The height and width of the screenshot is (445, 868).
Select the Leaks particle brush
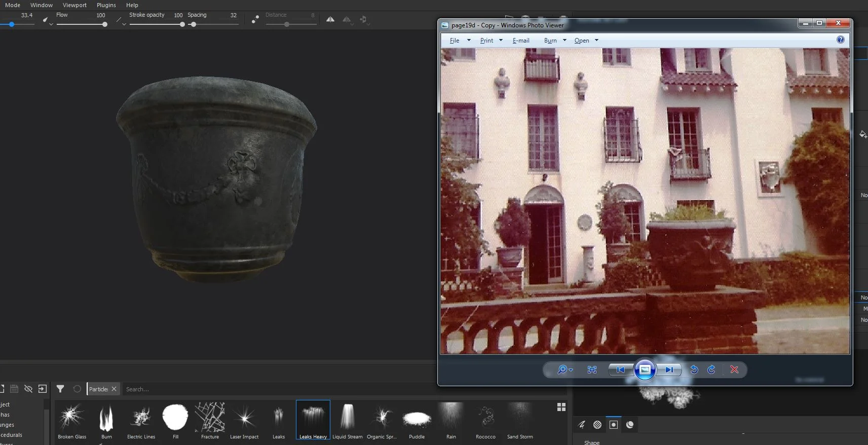point(279,420)
